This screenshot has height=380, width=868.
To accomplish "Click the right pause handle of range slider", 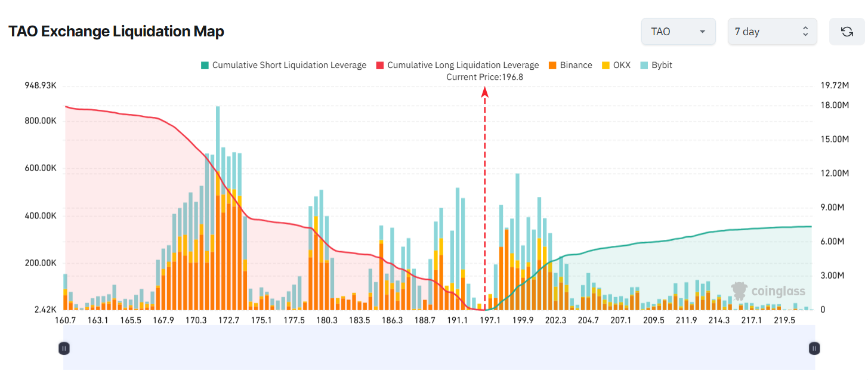I will (x=814, y=348).
